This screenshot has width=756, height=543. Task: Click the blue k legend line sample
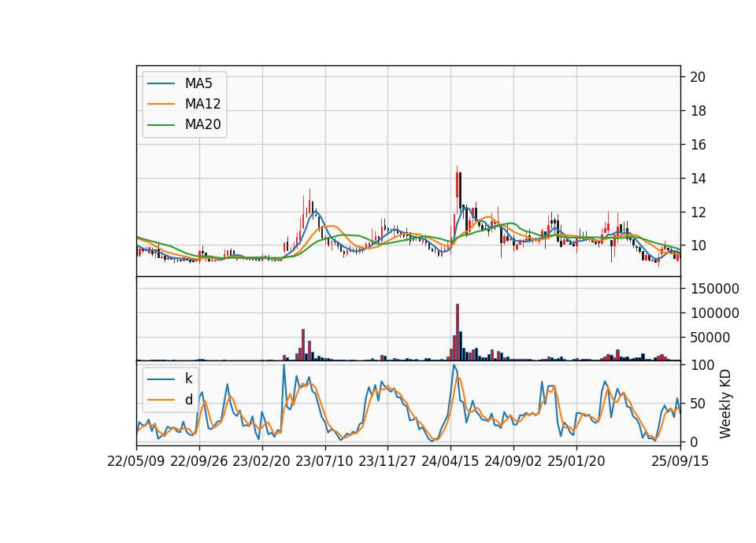coord(161,379)
